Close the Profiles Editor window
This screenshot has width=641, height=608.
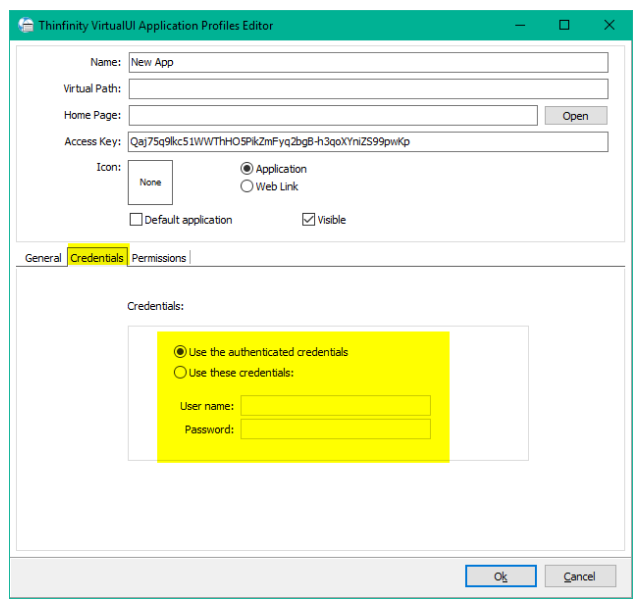(x=609, y=25)
